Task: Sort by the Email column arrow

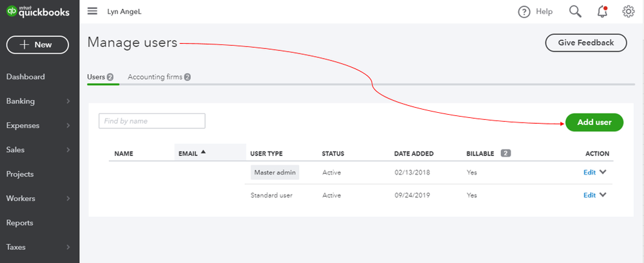Action: click(x=203, y=152)
